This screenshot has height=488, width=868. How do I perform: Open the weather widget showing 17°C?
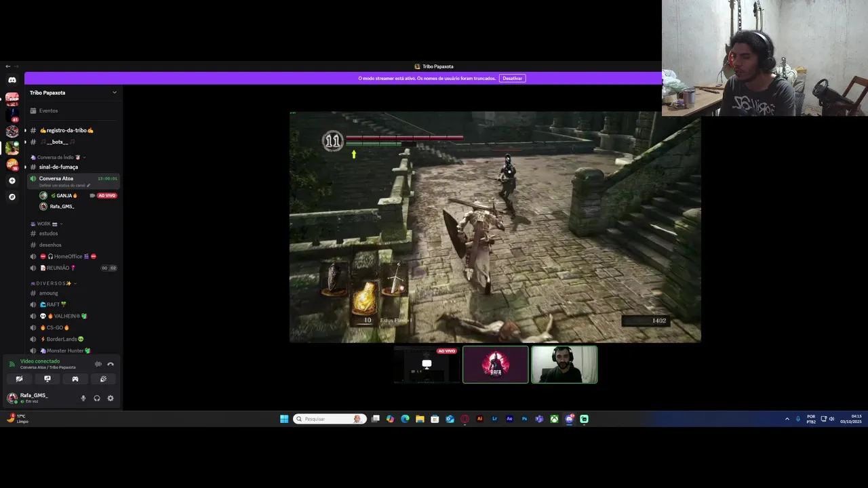[x=17, y=419]
